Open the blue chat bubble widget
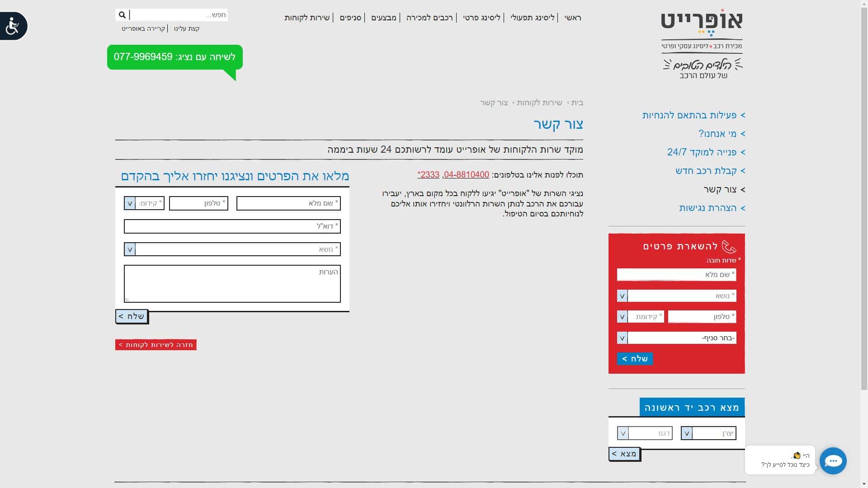This screenshot has width=868, height=488. click(x=833, y=461)
